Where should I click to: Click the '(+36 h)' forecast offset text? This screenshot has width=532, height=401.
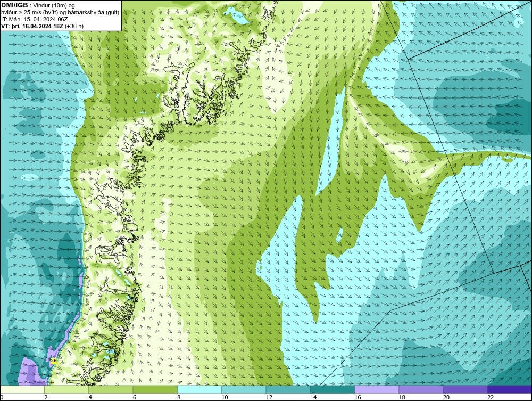click(74, 26)
